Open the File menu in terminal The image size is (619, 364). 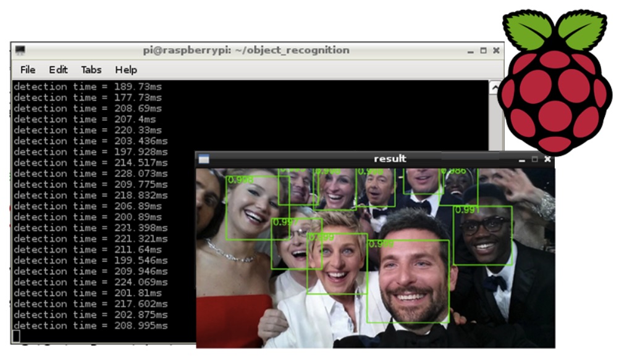(x=28, y=70)
